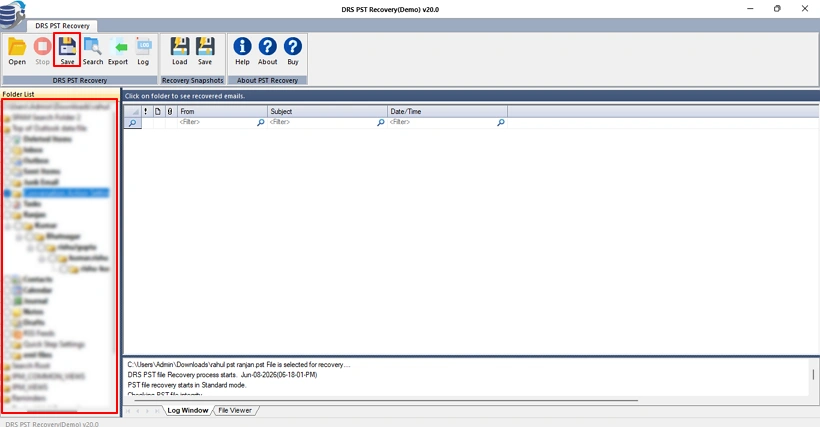Click the Search toolbar icon
Screen dimensions: 820x427
(x=93, y=51)
